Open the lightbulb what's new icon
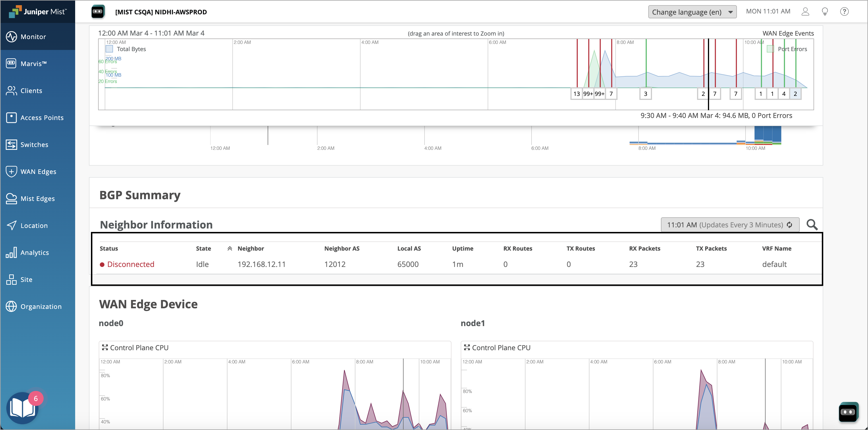The height and width of the screenshot is (430, 868). (824, 12)
